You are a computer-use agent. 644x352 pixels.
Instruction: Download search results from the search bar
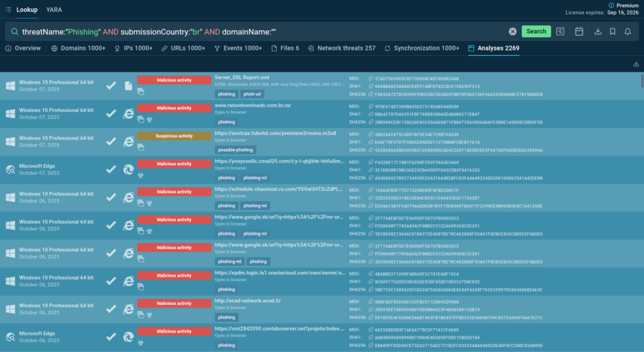(597, 31)
